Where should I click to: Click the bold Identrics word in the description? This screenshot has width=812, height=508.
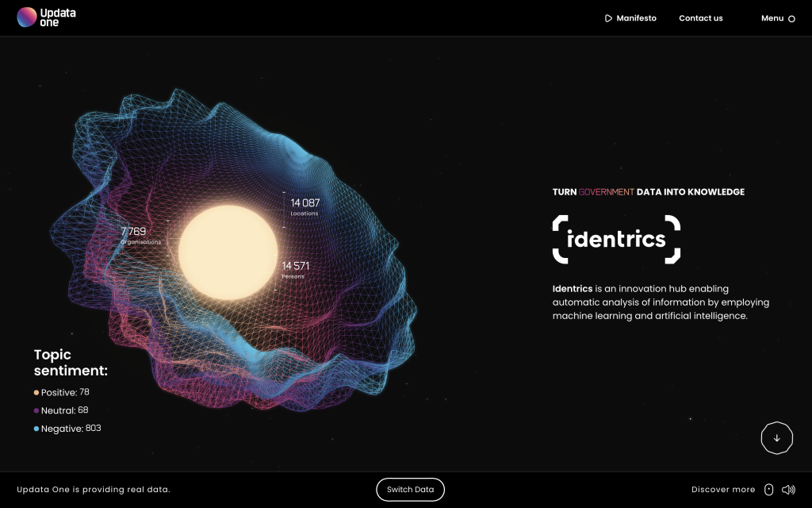click(x=573, y=289)
